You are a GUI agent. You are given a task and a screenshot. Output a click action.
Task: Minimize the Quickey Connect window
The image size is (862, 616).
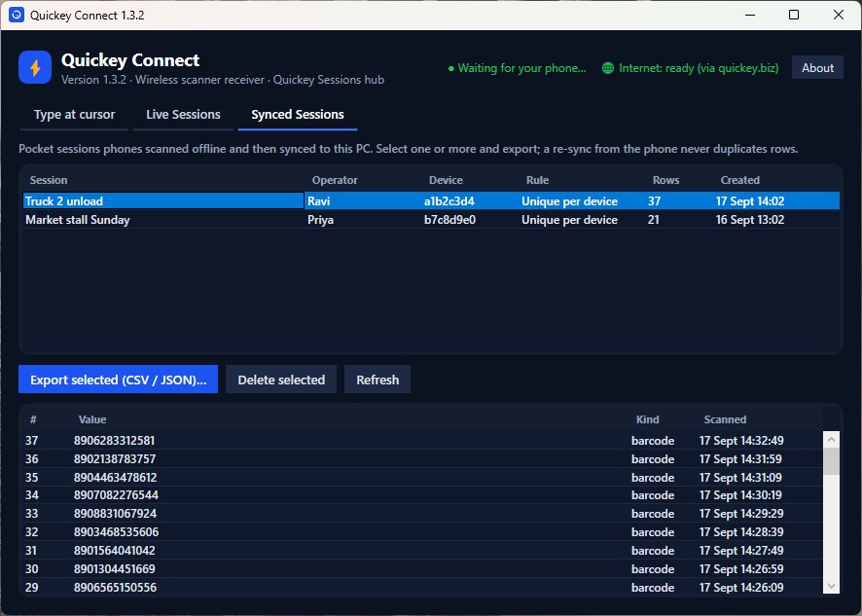coord(750,15)
